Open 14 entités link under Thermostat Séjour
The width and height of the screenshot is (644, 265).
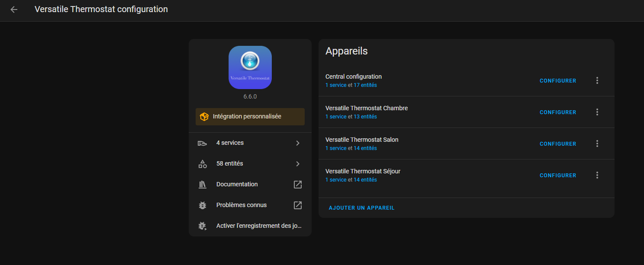coord(365,180)
